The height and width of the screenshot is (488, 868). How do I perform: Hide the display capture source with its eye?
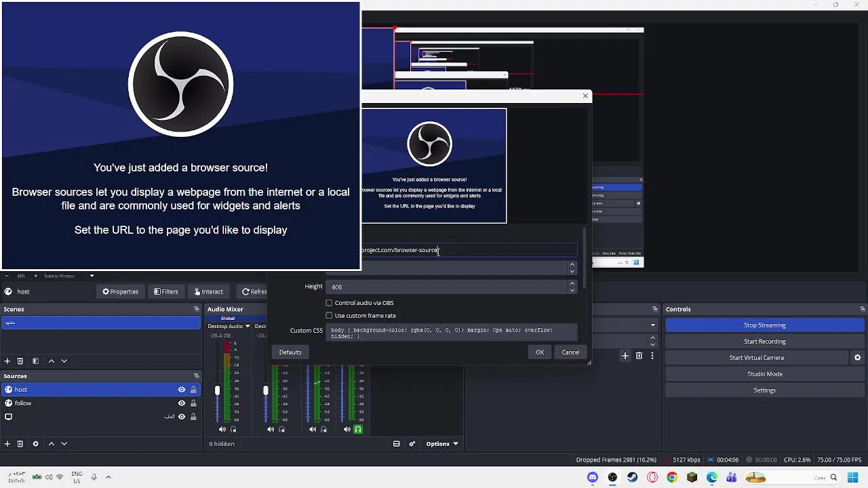181,417
